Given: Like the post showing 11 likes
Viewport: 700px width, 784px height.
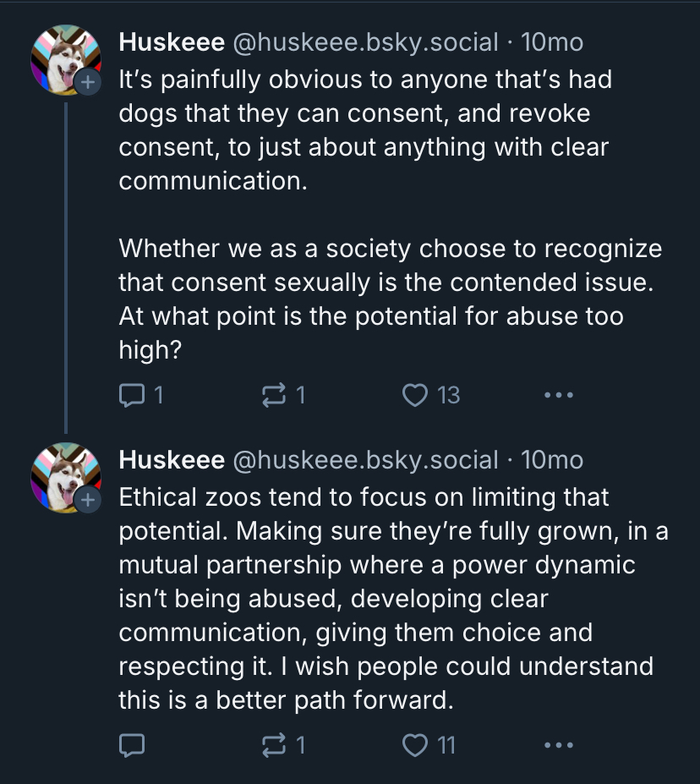Looking at the screenshot, I should point(415,744).
